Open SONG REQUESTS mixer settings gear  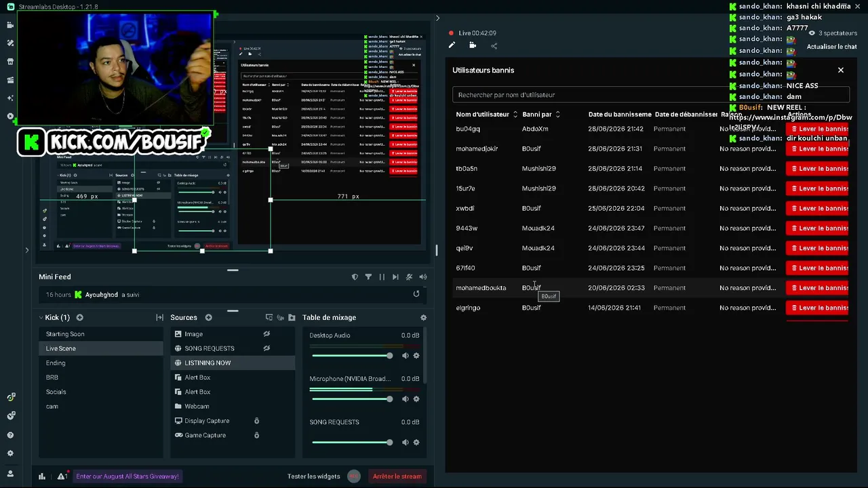[x=416, y=442]
